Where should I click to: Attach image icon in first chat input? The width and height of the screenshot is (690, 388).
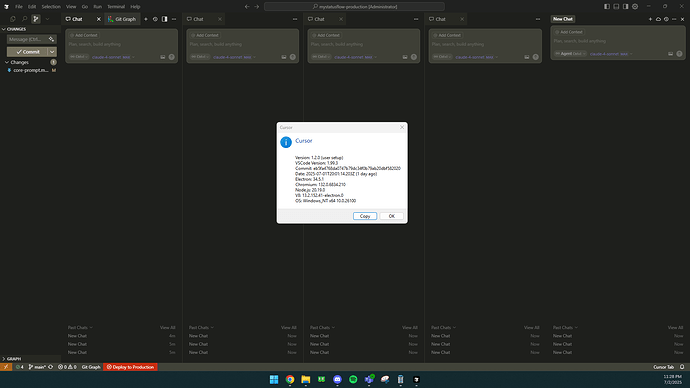(x=163, y=57)
